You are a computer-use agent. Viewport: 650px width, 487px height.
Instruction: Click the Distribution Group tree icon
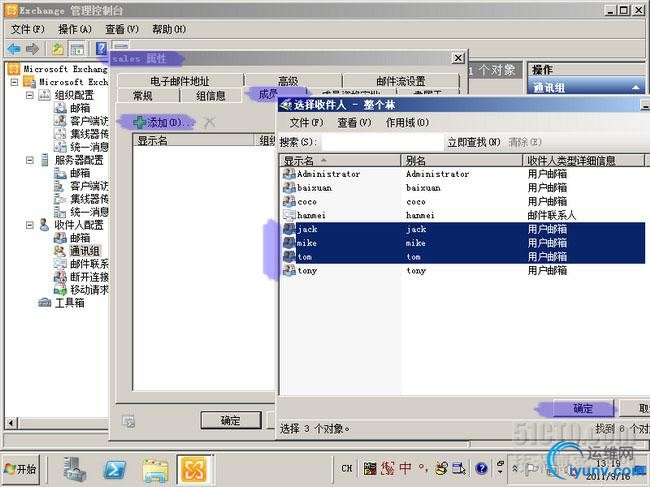pos(60,251)
